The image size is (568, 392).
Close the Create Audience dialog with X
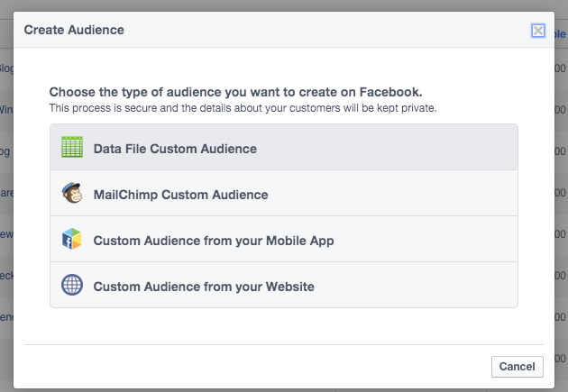click(538, 31)
